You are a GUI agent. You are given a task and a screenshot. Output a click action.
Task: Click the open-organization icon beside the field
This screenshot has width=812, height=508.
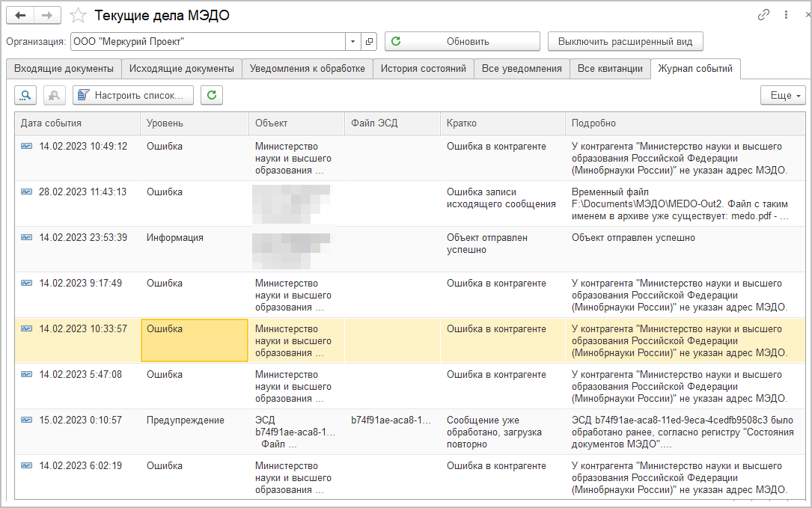click(369, 41)
